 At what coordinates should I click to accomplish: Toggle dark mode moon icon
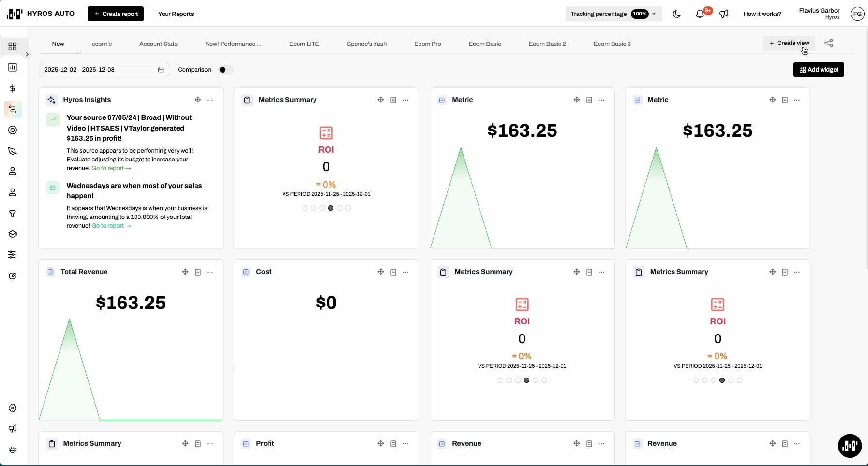point(677,14)
